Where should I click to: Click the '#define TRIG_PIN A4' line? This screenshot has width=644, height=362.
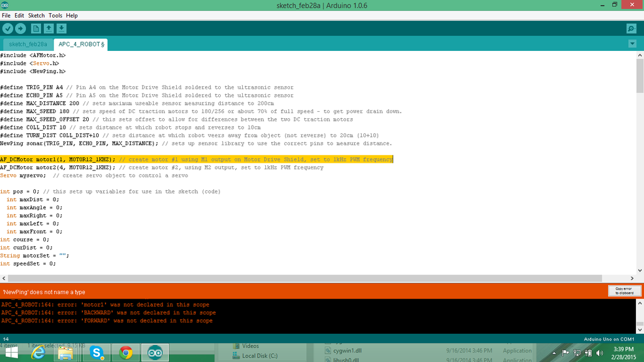(x=147, y=87)
